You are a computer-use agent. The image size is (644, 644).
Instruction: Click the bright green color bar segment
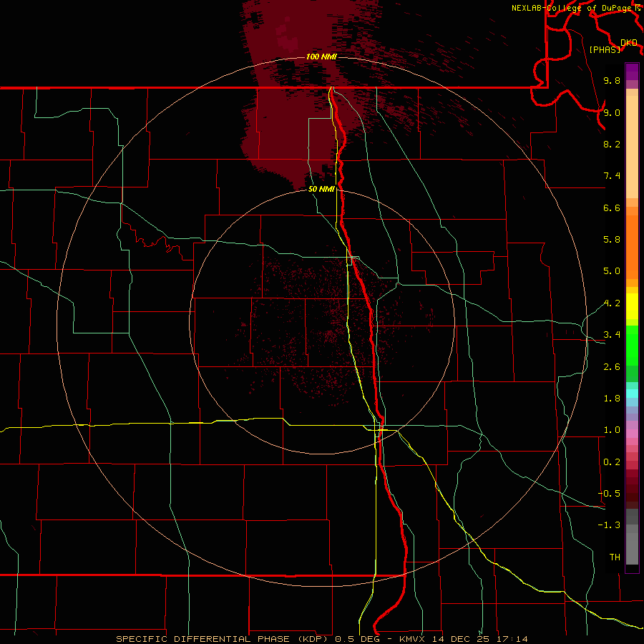[632, 344]
